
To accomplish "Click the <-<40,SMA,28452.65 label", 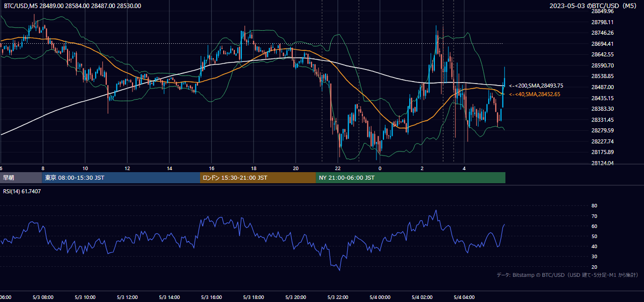I will pyautogui.click(x=534, y=94).
